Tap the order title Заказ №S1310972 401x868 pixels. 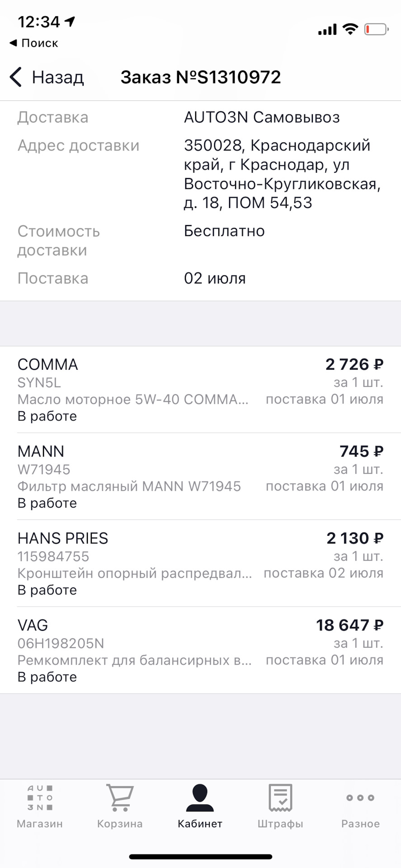click(201, 77)
